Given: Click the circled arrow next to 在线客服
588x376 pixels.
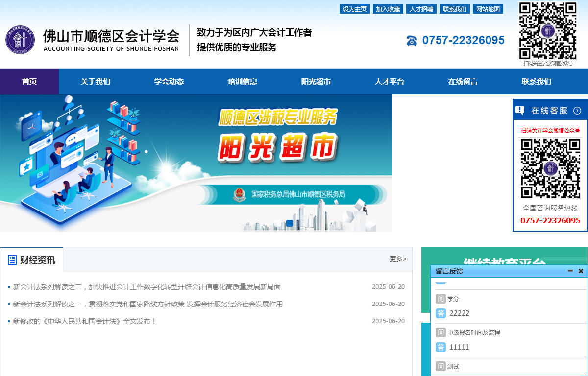Looking at the screenshot, I should click(x=577, y=110).
